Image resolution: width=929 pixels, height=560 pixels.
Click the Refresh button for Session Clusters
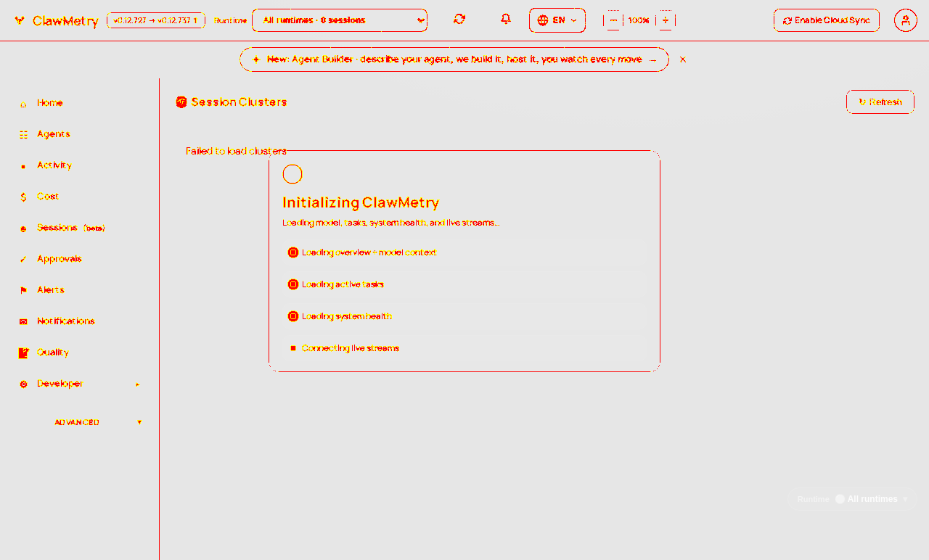(x=880, y=102)
